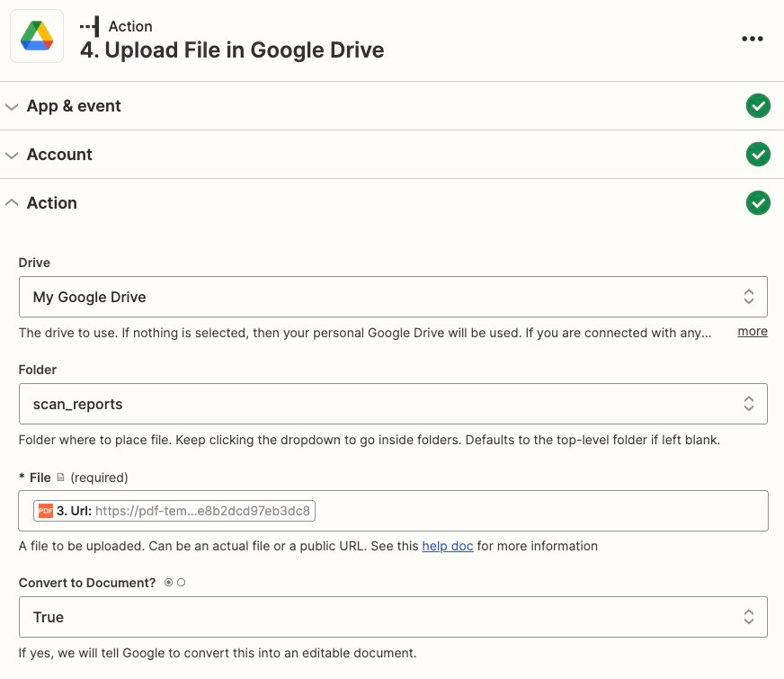The height and width of the screenshot is (679, 784).
Task: Click the Folder field label
Action: 38,370
